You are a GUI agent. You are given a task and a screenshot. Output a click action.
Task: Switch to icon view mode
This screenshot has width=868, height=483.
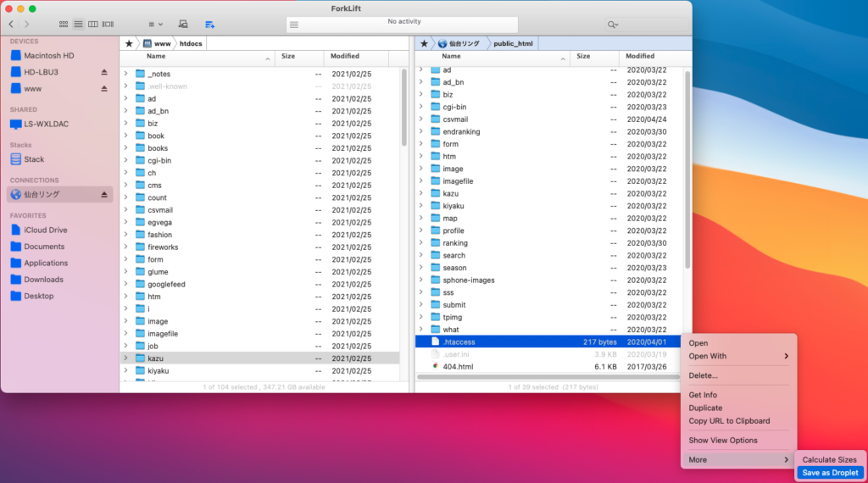[x=64, y=25]
